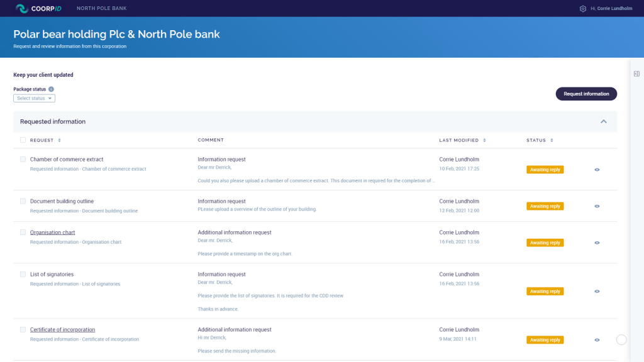
Task: View Organisation chart request via eye icon
Action: (x=597, y=243)
